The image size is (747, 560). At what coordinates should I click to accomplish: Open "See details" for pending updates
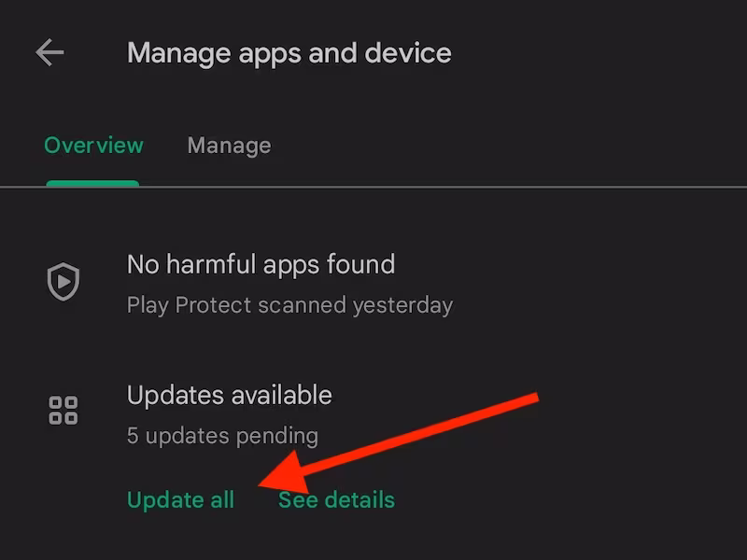(x=336, y=500)
